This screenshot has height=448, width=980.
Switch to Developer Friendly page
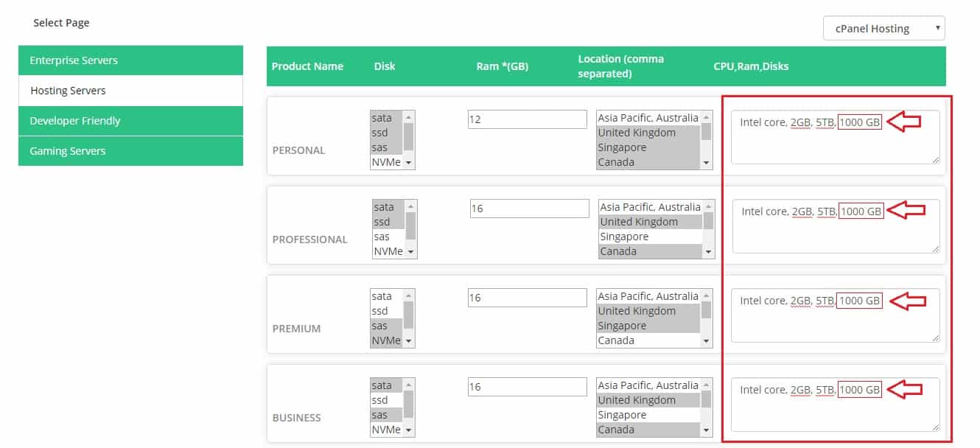pyautogui.click(x=130, y=121)
